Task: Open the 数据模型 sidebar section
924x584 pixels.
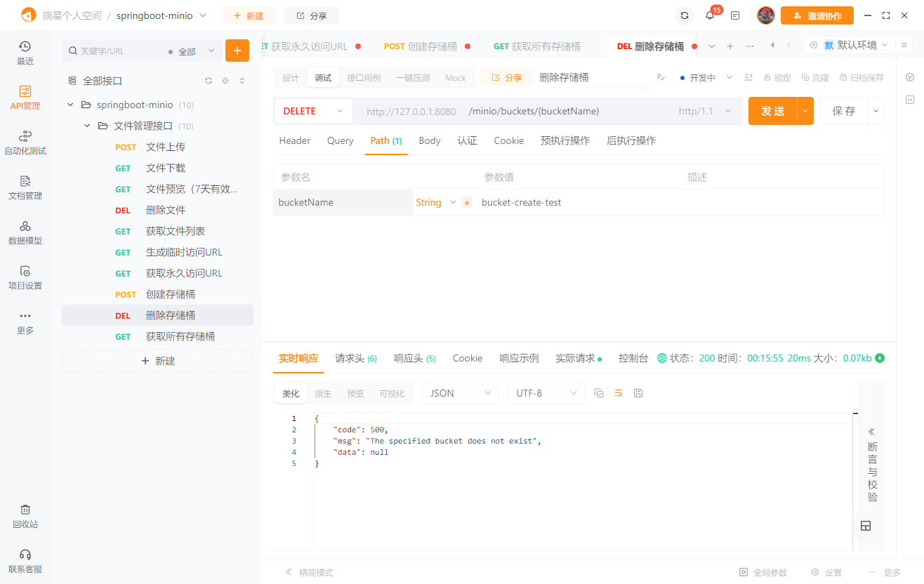Action: coord(25,232)
